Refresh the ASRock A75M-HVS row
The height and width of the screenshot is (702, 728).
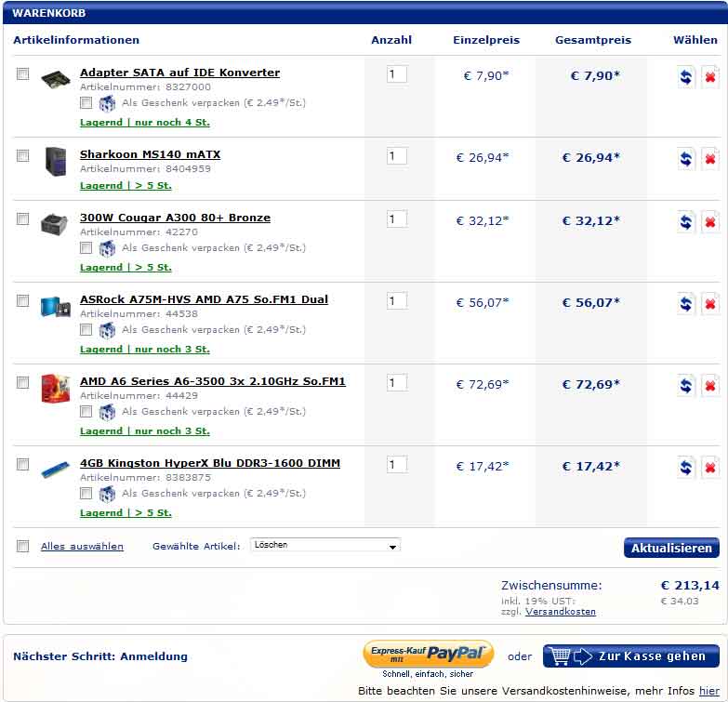tap(686, 304)
